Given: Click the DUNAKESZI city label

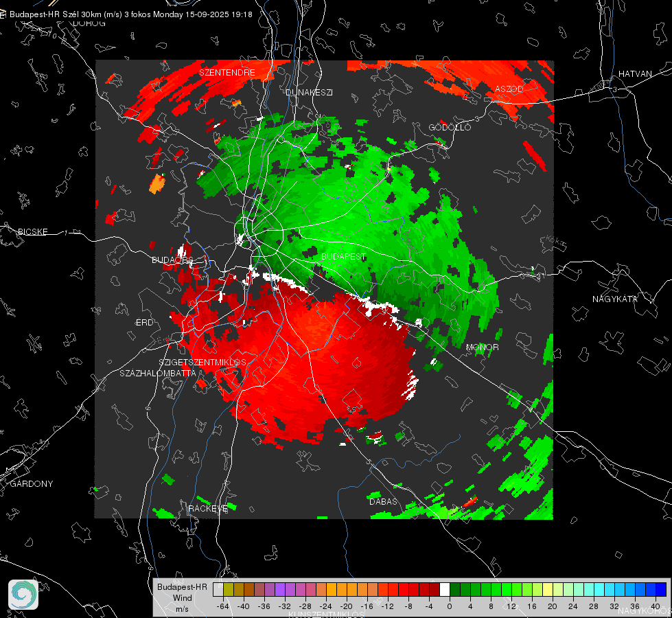Looking at the screenshot, I should pyautogui.click(x=309, y=92).
